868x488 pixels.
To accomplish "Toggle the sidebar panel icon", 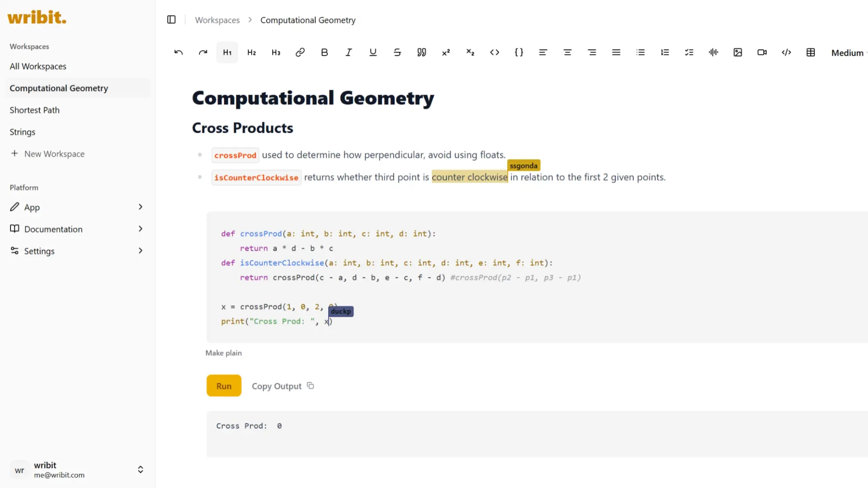I will coord(171,19).
